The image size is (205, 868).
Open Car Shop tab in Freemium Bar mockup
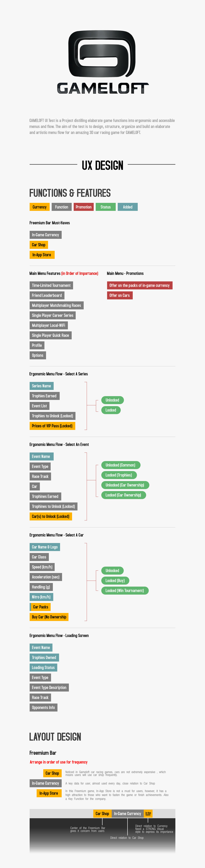coord(102,813)
